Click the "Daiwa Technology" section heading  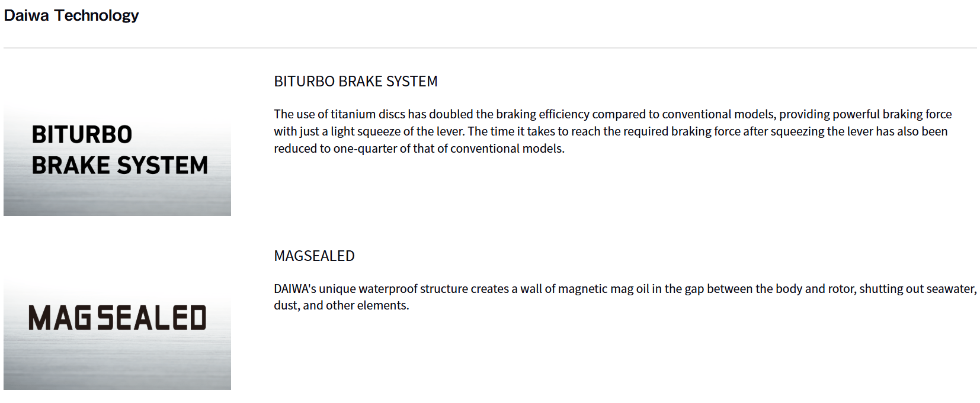(71, 15)
